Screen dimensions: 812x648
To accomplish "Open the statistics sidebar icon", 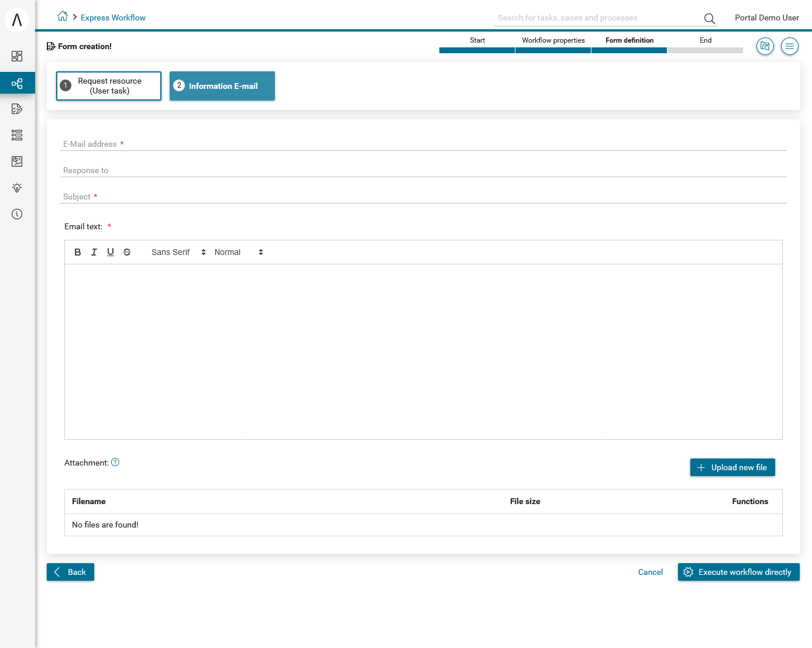I will click(x=17, y=161).
